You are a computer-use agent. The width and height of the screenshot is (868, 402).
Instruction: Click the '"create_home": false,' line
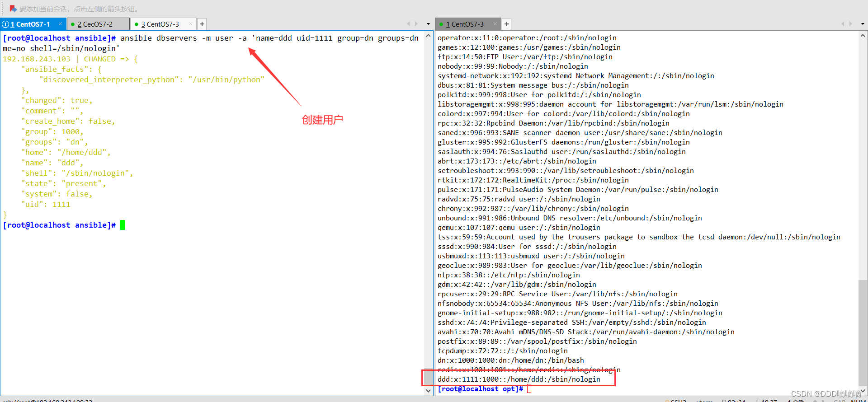coord(68,121)
